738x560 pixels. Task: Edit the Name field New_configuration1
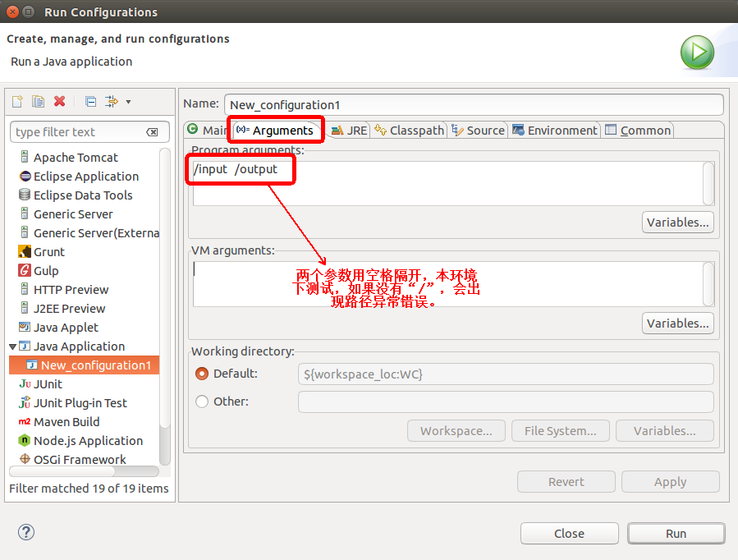tap(474, 105)
